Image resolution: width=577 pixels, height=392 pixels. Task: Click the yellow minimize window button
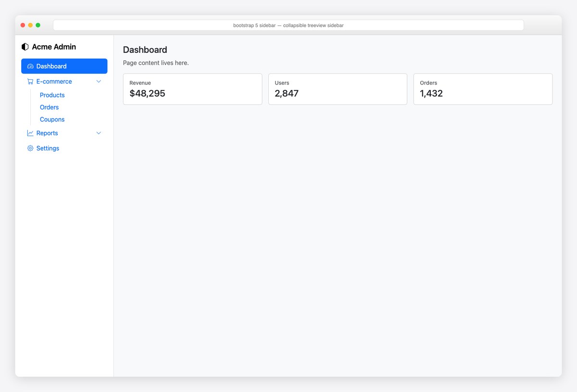click(30, 25)
